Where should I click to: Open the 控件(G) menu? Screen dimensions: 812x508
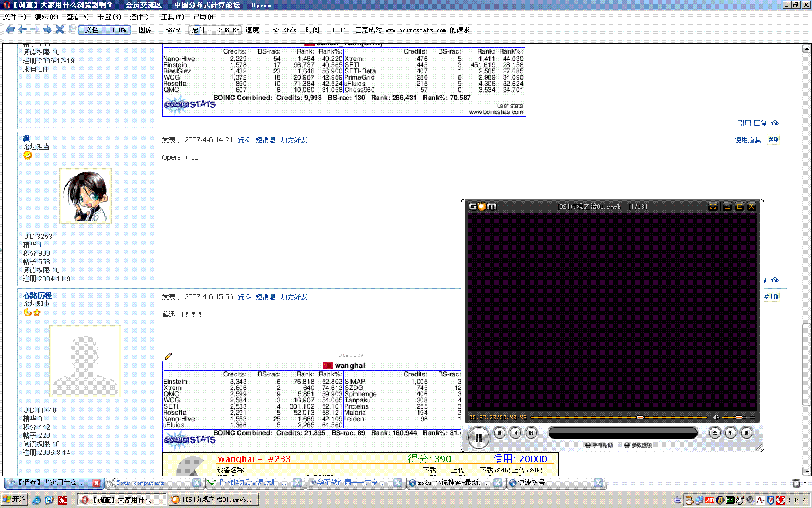[x=140, y=17]
